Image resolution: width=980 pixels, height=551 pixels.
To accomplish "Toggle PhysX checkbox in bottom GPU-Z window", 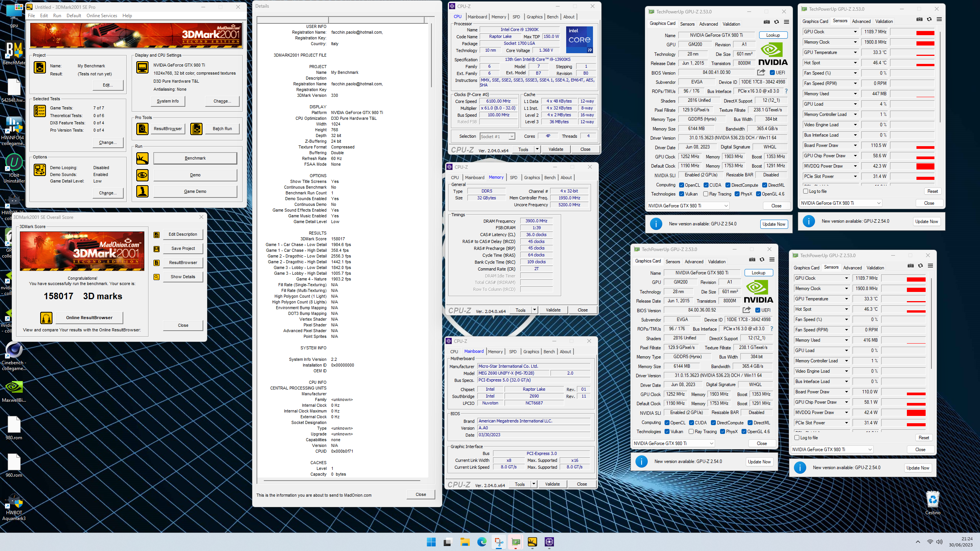I will [x=722, y=432].
